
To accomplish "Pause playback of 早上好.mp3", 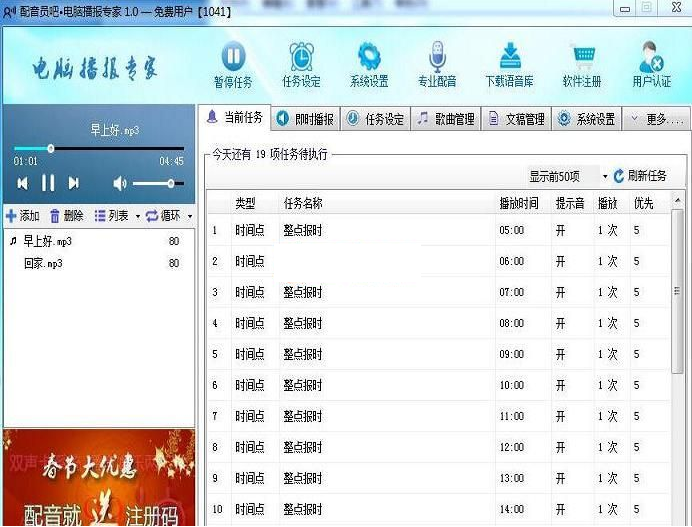I will pyautogui.click(x=47, y=183).
